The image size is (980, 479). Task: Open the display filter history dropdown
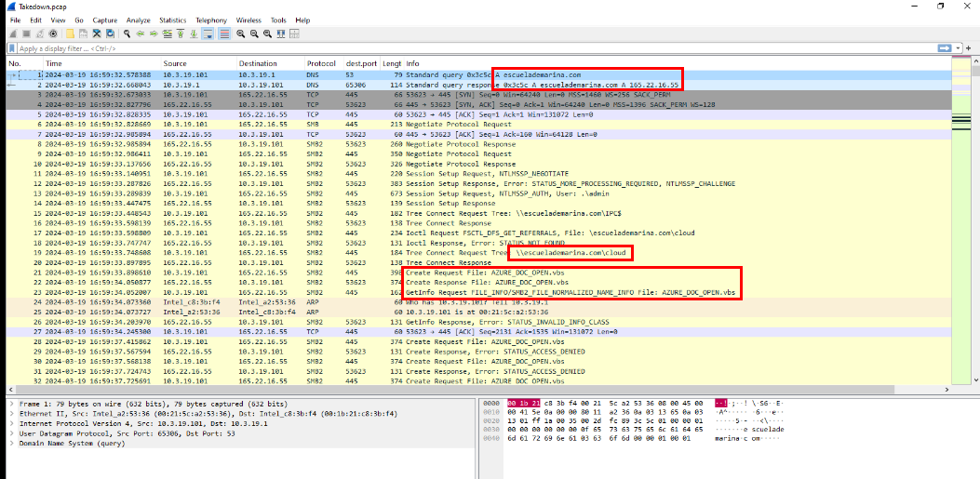[957, 48]
